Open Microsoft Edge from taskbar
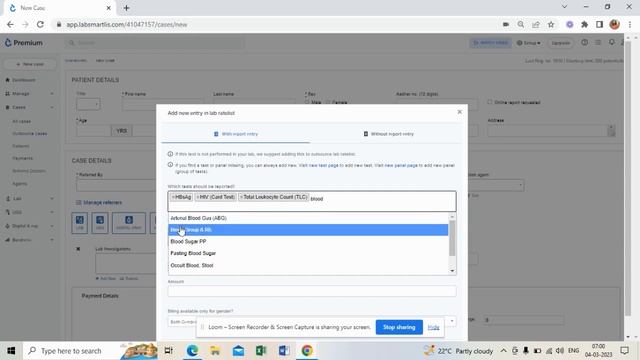The width and height of the screenshot is (640, 360). (192, 351)
